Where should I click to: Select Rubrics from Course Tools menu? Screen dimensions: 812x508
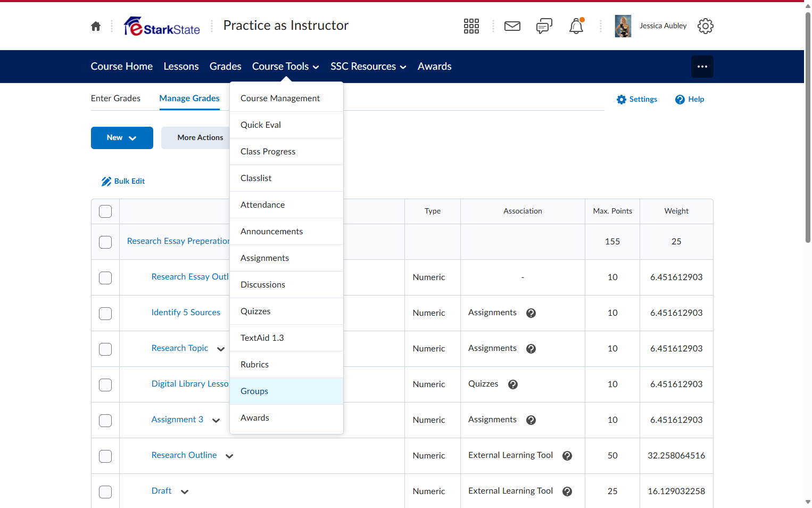tap(286, 365)
